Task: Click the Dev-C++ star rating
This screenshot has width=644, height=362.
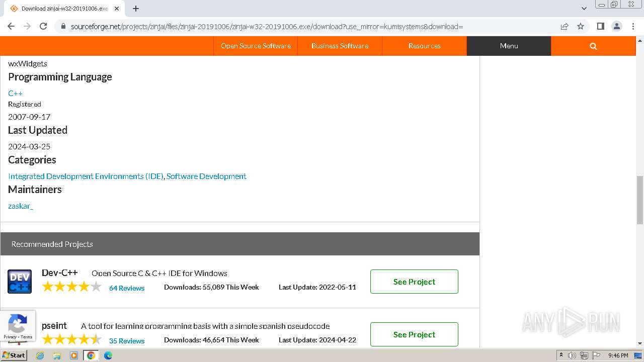Action: point(72,287)
